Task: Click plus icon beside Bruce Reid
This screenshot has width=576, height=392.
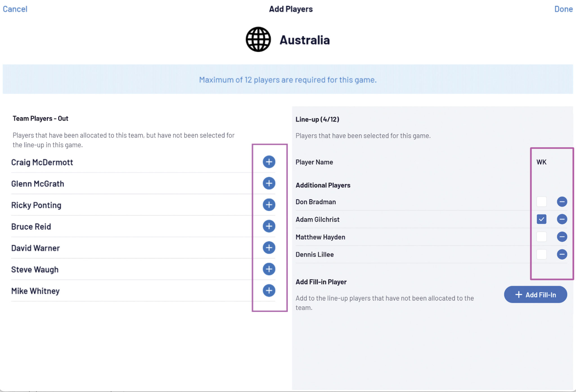Action: coord(269,226)
